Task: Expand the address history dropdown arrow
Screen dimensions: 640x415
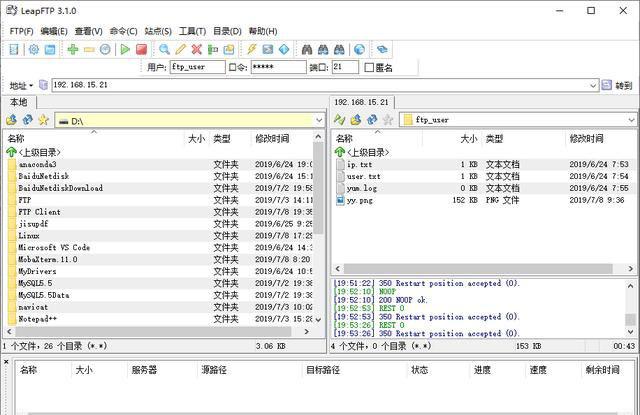Action: click(x=593, y=85)
